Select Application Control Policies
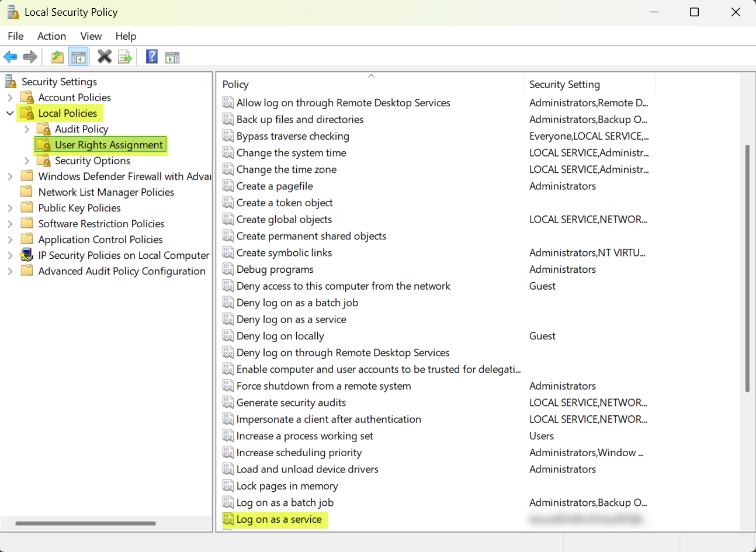This screenshot has width=756, height=552. tap(100, 239)
